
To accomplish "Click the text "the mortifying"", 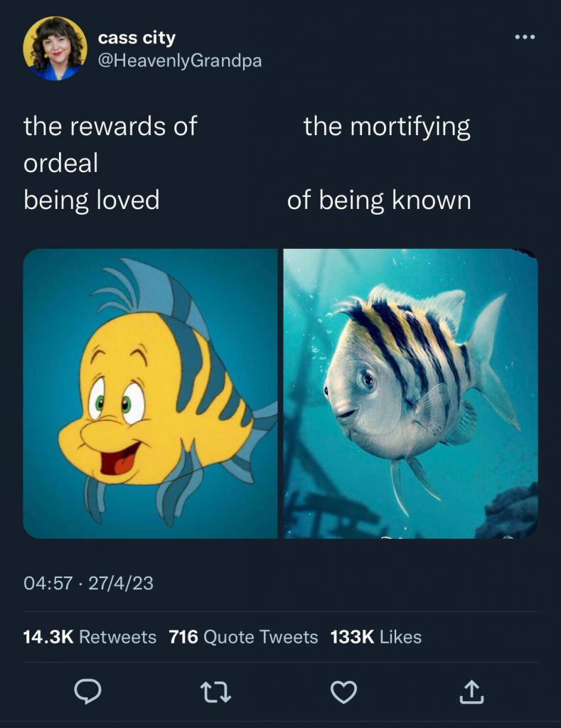I will 387,127.
